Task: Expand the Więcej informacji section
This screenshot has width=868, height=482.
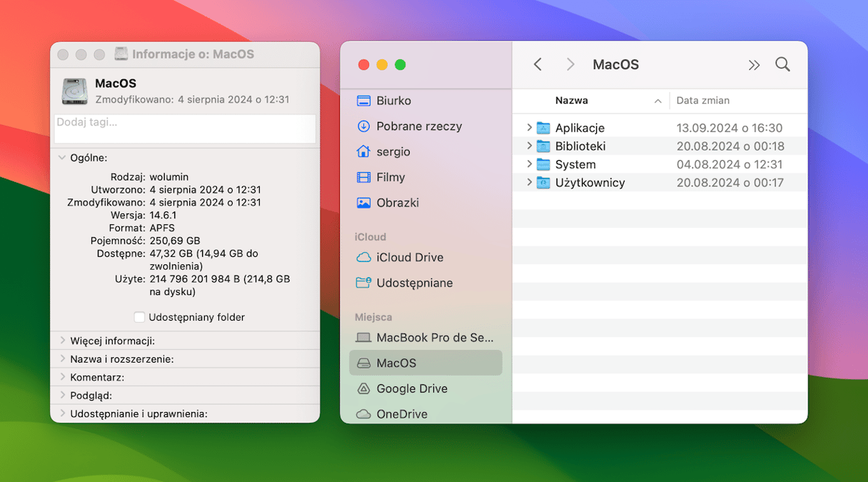Action: [x=62, y=341]
